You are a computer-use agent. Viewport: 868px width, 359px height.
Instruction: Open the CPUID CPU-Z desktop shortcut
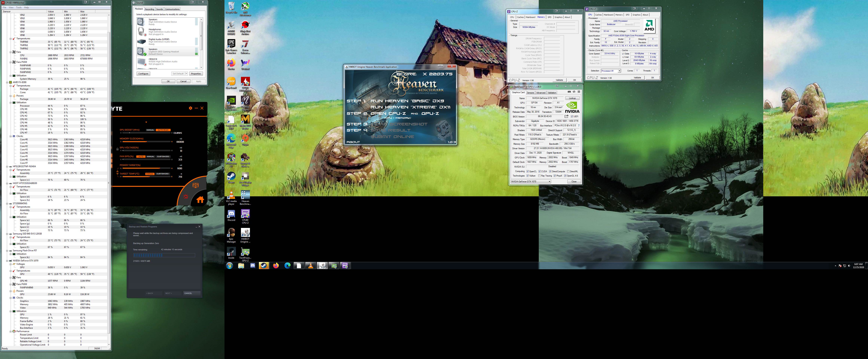click(245, 217)
